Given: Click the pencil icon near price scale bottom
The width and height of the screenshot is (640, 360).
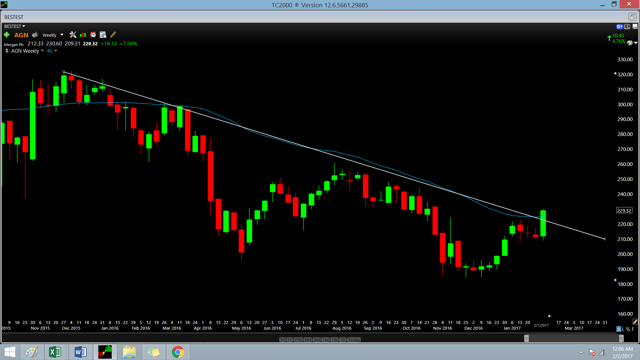Looking at the screenshot, I should [635, 322].
